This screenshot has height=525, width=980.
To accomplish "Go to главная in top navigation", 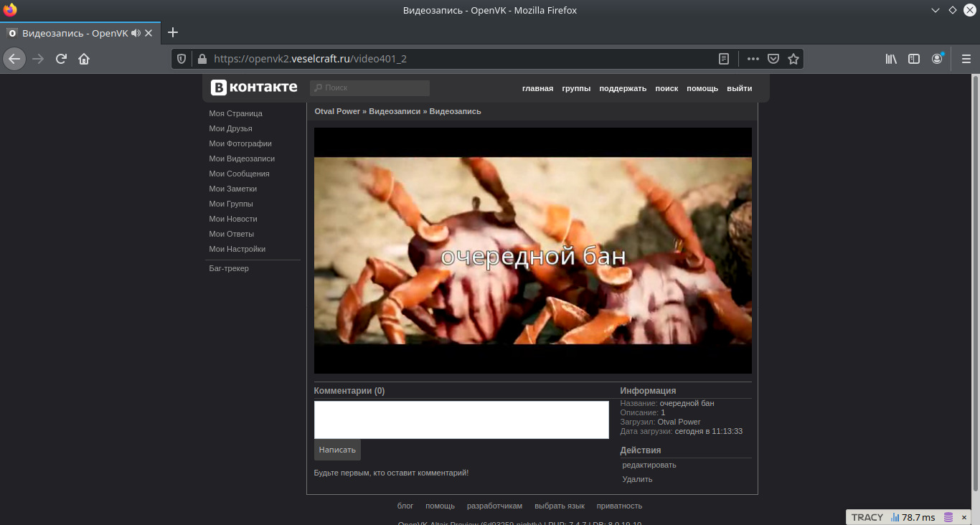I will (x=537, y=88).
